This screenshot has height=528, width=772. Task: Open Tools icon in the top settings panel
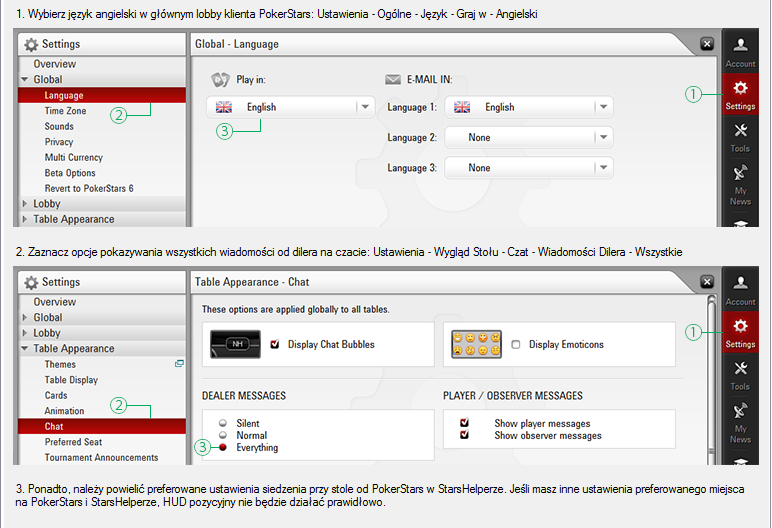click(740, 136)
